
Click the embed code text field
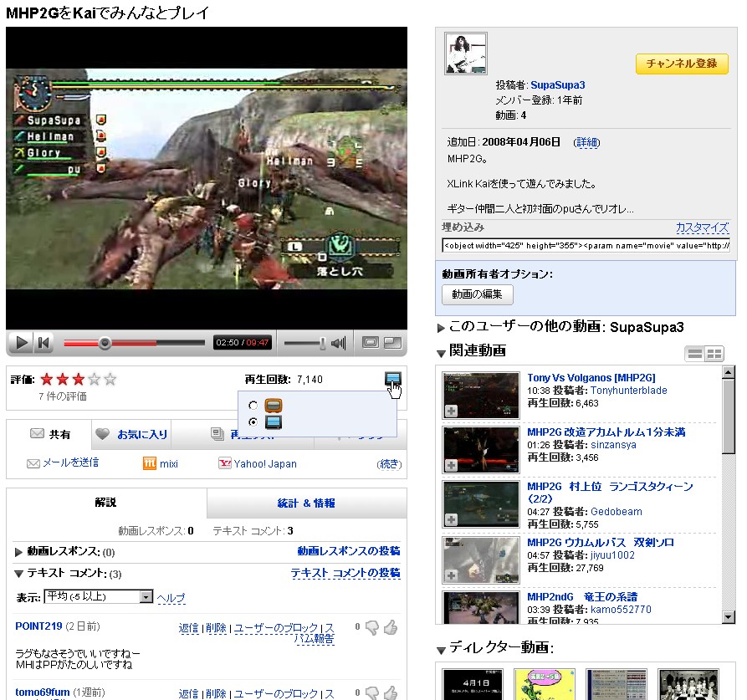586,245
